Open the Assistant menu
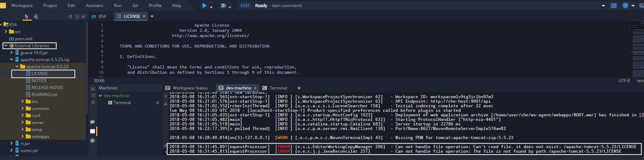Image resolution: width=644 pixels, height=160 pixels. coord(94,6)
